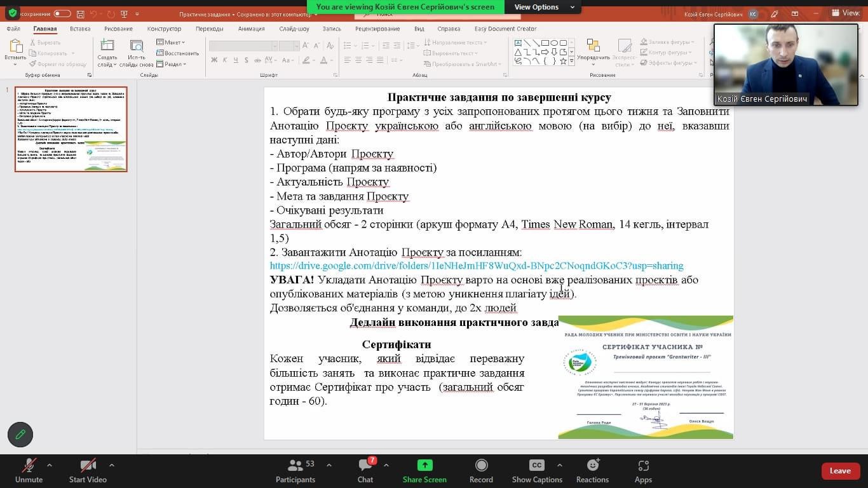Click the green Share Screen icon

[424, 466]
